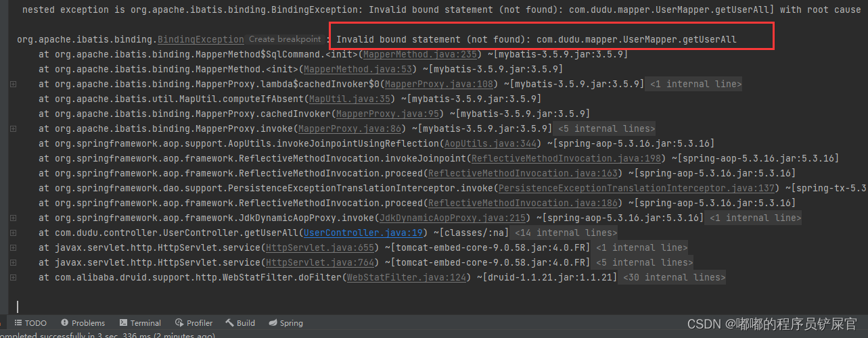
Task: Open the Profiler tool window tab
Action: pyautogui.click(x=193, y=323)
